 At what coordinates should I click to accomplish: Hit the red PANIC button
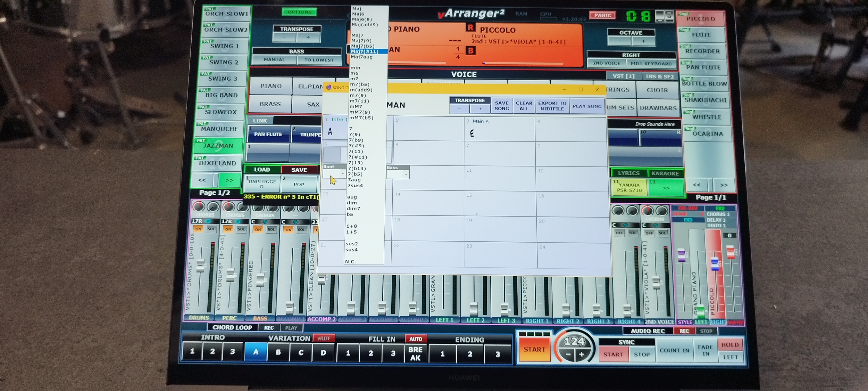[602, 15]
